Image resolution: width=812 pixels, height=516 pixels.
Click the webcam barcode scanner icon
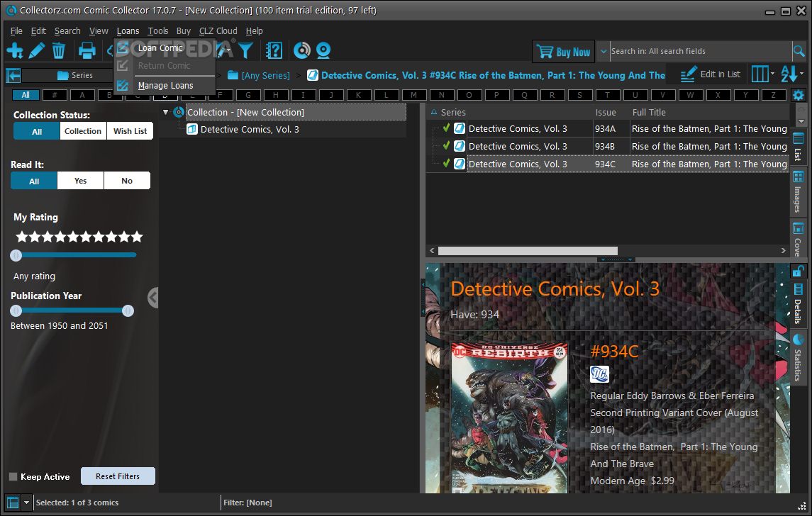click(x=323, y=51)
